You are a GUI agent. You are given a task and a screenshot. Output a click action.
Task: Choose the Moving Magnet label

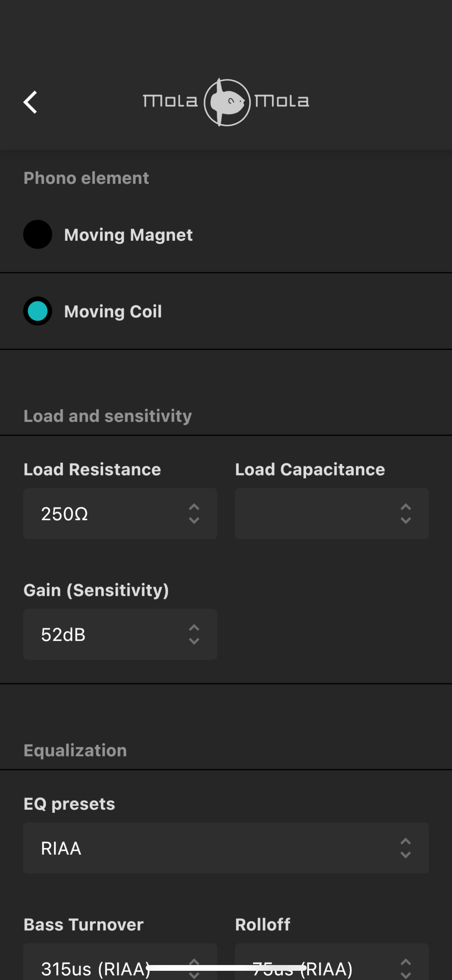[x=128, y=235]
